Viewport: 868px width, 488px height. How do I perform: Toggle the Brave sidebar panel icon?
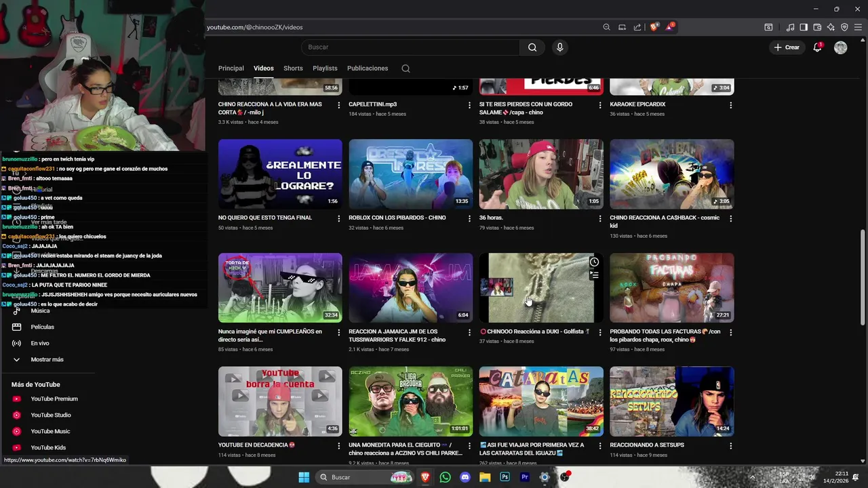tap(804, 27)
